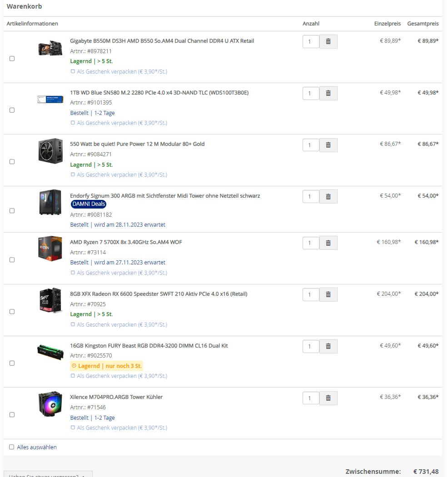448x477 pixels.
Task: Toggle gift wrapping for AMD Ryzen 7 5700X
Action: pos(73,273)
